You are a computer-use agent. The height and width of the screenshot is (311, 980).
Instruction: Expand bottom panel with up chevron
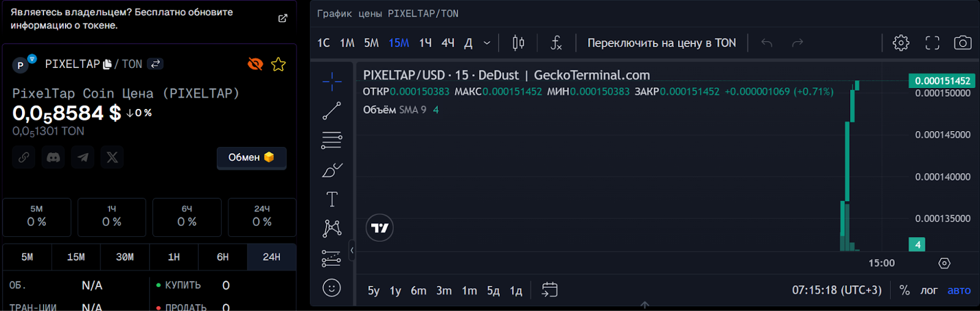click(645, 304)
